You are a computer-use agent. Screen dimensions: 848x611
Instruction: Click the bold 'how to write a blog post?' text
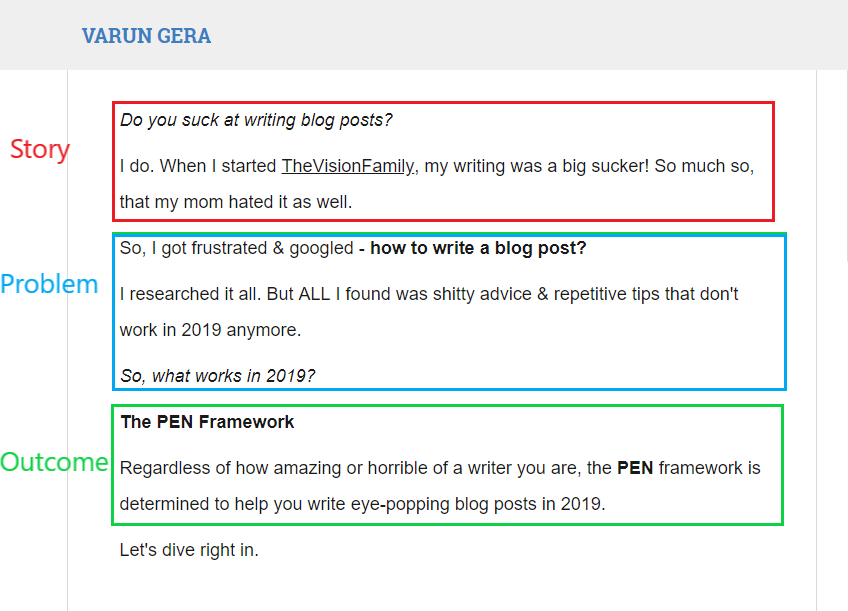(478, 248)
